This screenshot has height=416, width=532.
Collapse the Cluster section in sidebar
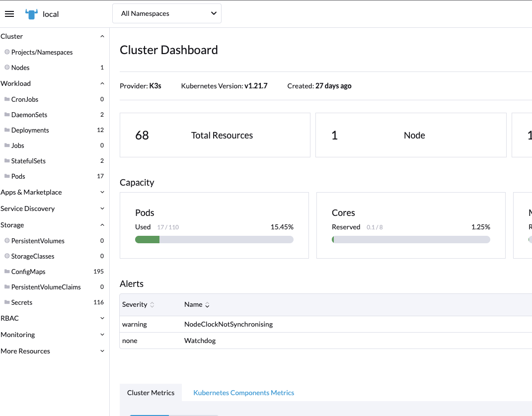102,36
